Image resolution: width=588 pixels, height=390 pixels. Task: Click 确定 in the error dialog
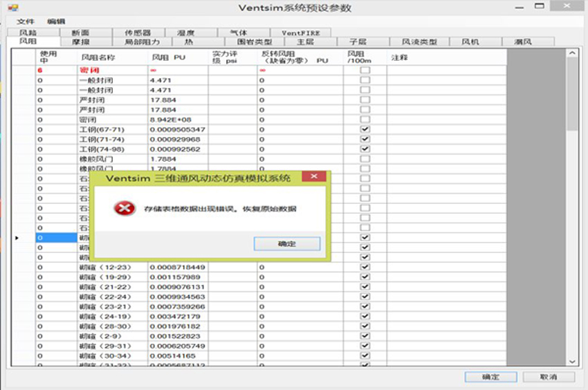[x=287, y=243]
